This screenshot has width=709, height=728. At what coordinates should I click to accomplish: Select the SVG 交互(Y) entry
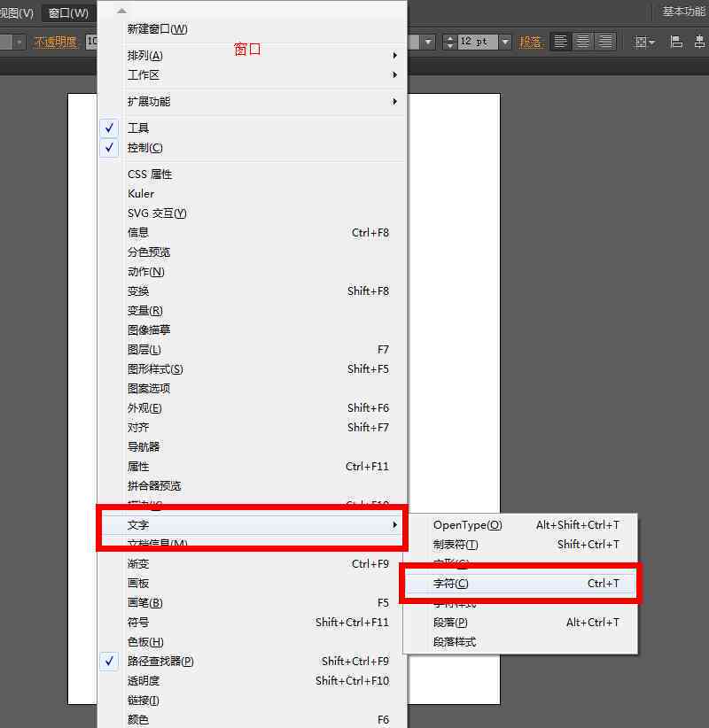[x=252, y=213]
